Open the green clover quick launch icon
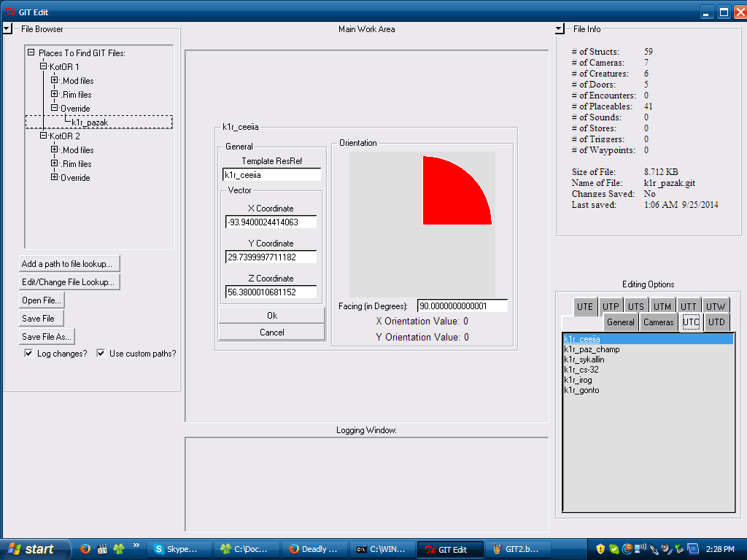 119,549
